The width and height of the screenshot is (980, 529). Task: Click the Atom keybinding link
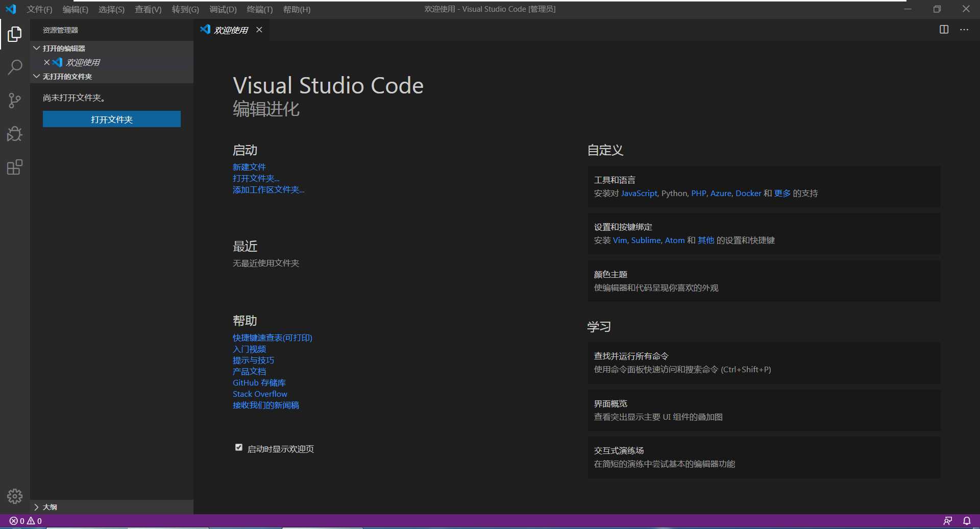click(675, 240)
